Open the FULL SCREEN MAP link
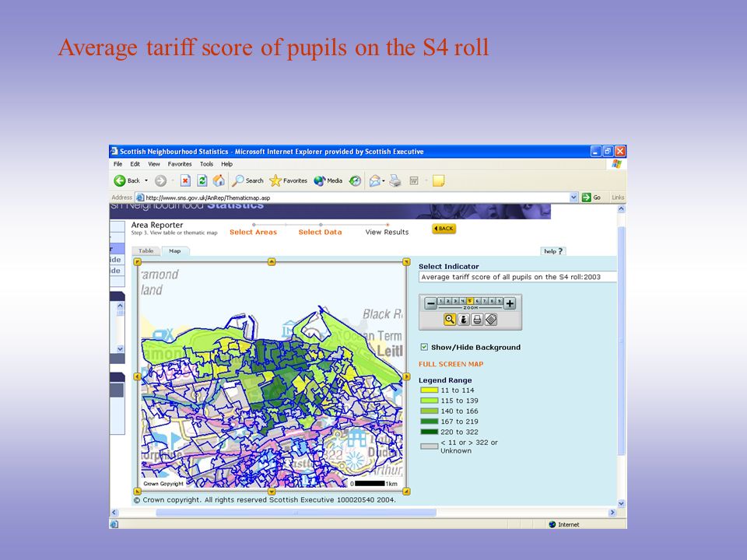This screenshot has height=560, width=747. tap(451, 364)
